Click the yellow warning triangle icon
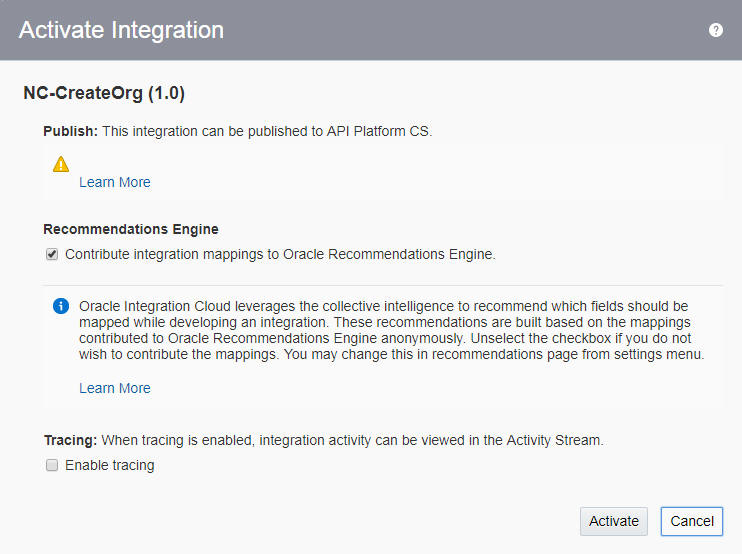 tap(61, 164)
